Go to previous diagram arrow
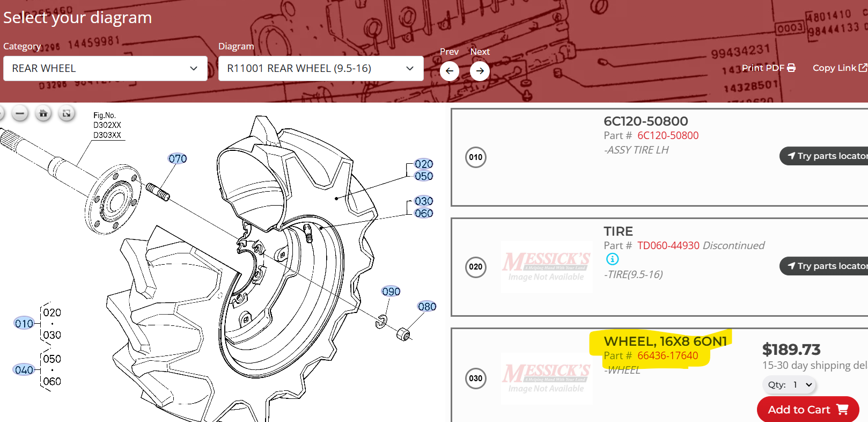Viewport: 868px width, 422px height. pos(450,71)
